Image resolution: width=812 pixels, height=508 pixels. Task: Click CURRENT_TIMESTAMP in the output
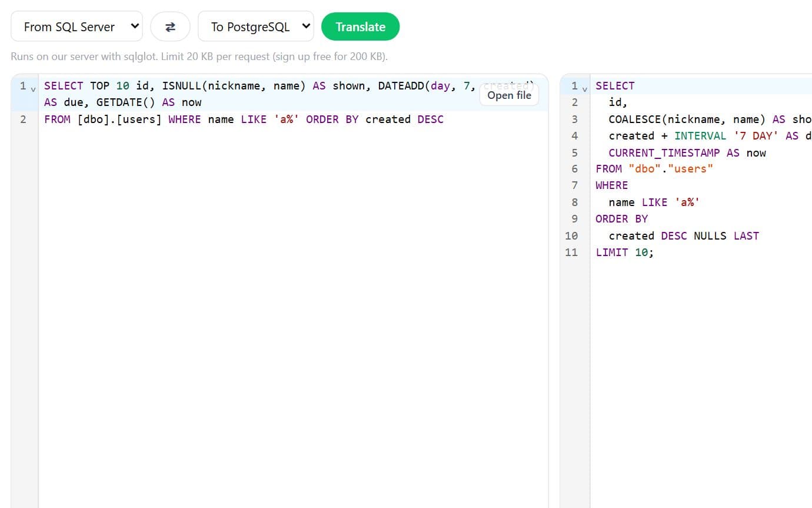(664, 153)
